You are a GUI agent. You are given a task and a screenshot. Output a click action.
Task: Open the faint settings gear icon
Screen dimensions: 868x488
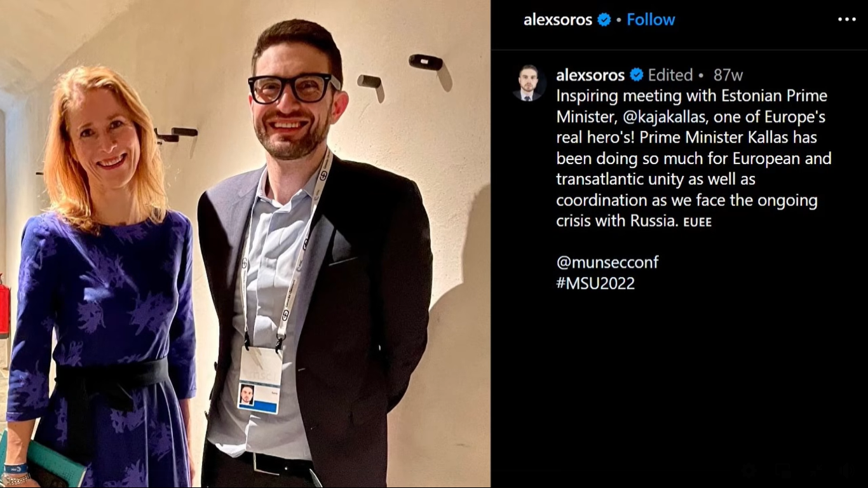[x=749, y=471]
